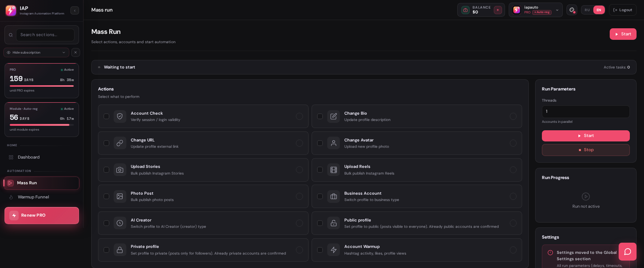This screenshot has width=644, height=268.
Task: Click the Upload Stories camera icon
Action: coord(120,170)
